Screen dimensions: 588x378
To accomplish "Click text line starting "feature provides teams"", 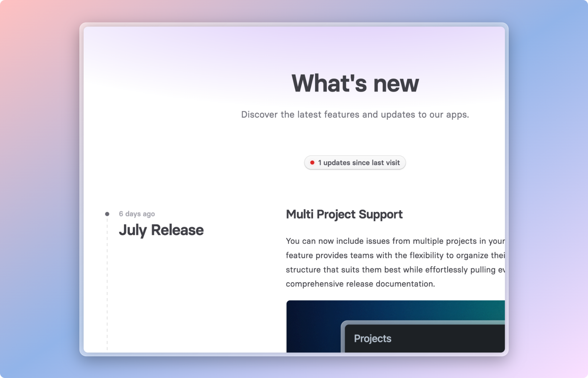I will coord(395,255).
